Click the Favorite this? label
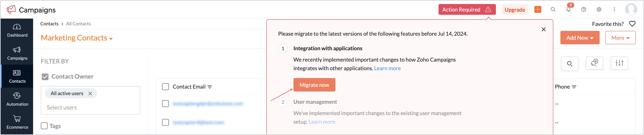644x135 pixels. point(608,24)
